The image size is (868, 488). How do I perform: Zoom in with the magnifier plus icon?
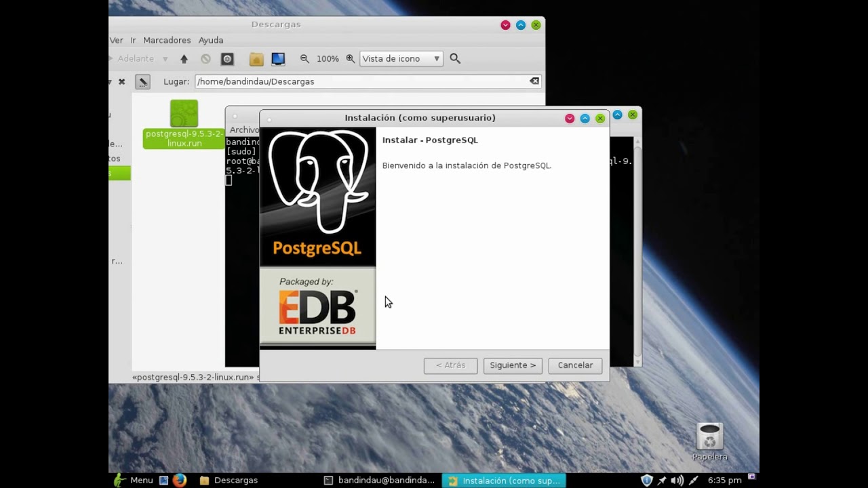click(x=351, y=59)
